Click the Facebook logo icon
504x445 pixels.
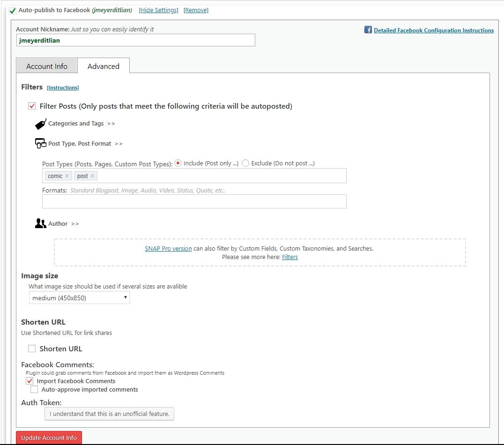(368, 30)
